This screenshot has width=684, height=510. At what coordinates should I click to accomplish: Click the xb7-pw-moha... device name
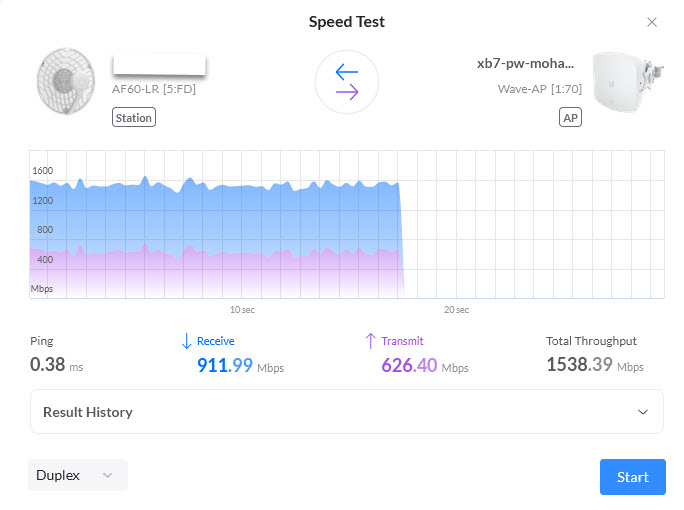525,64
